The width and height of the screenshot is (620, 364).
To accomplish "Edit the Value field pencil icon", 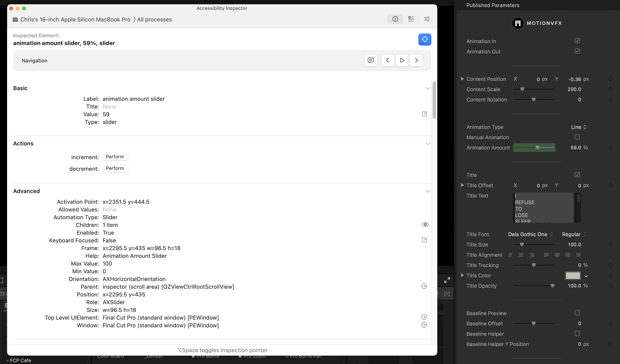I will coord(425,114).
